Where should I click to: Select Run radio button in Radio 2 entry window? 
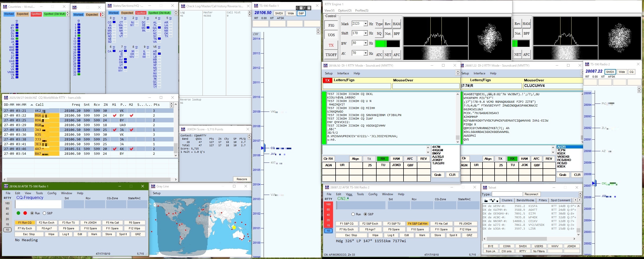pyautogui.click(x=353, y=214)
